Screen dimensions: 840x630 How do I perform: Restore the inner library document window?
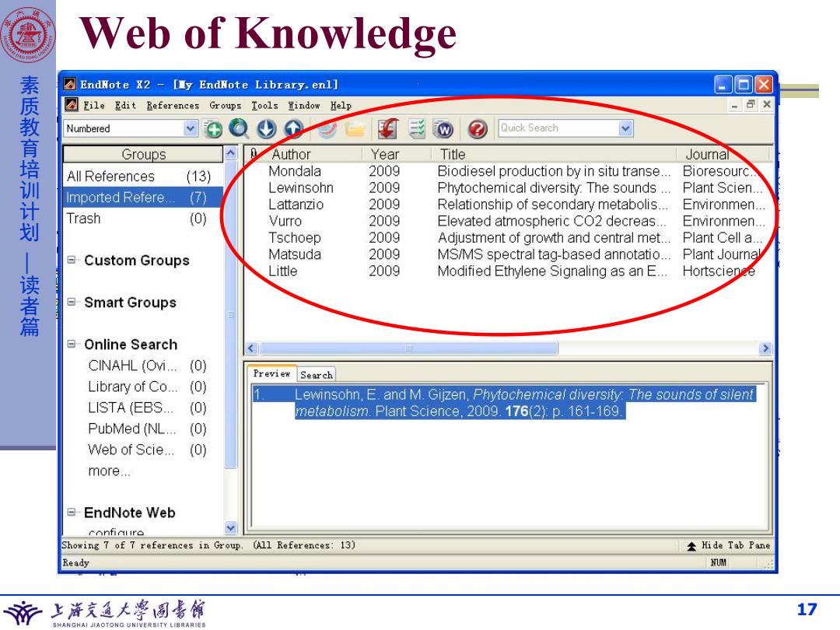[x=751, y=104]
